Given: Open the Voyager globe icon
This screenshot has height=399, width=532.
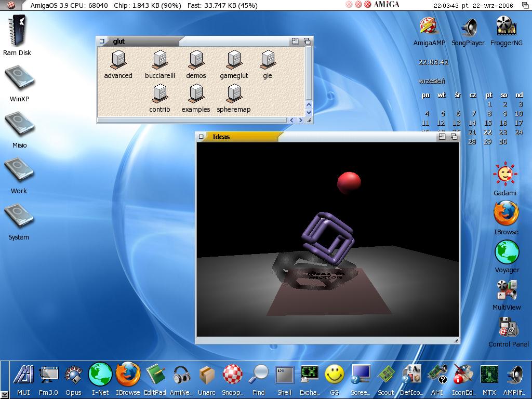Looking at the screenshot, I should tap(507, 252).
